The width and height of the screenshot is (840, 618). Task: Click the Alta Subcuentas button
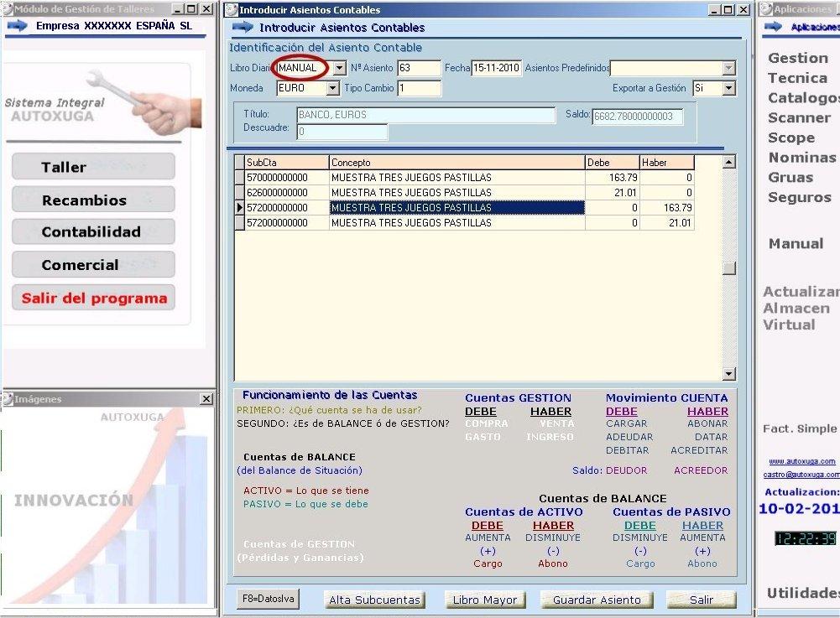click(x=375, y=600)
